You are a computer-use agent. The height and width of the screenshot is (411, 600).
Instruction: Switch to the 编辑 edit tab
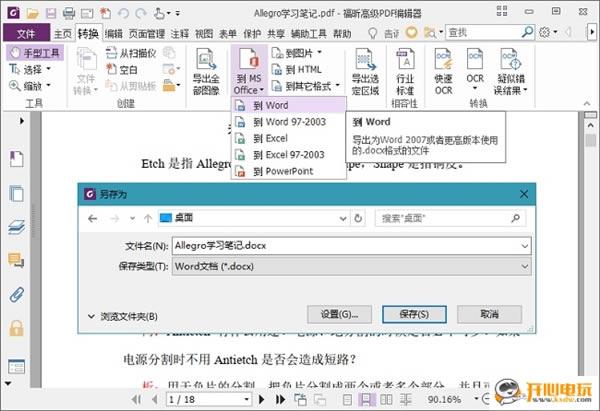pos(114,34)
